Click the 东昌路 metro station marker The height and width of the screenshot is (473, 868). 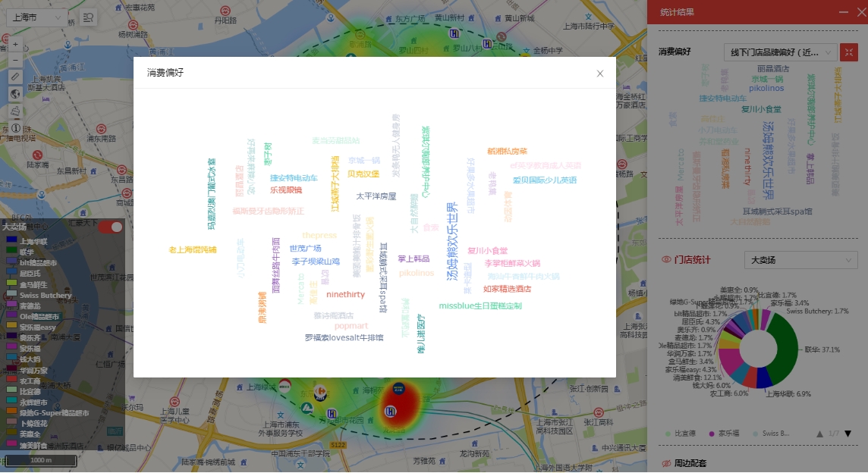[x=122, y=171]
